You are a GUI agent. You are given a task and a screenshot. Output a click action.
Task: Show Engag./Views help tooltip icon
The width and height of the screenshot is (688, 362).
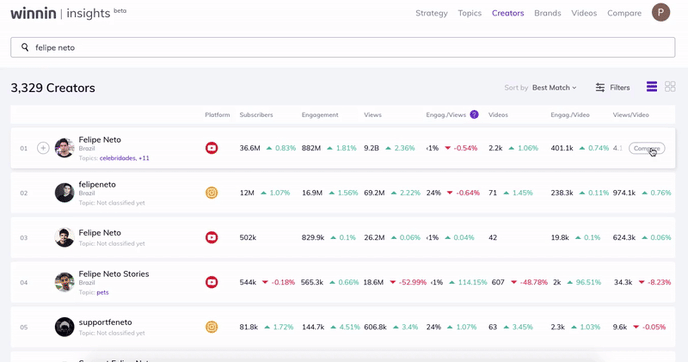point(474,115)
